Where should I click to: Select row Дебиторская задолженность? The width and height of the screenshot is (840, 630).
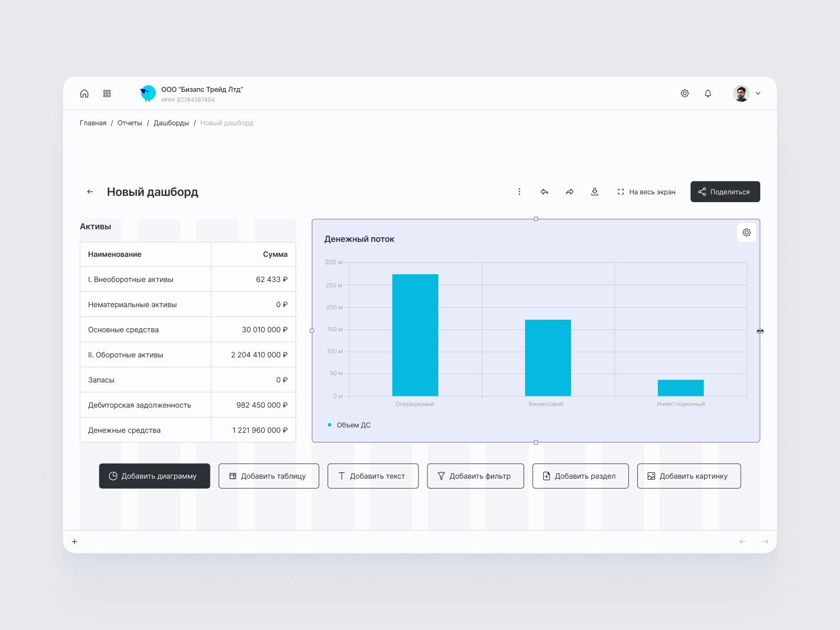[188, 405]
